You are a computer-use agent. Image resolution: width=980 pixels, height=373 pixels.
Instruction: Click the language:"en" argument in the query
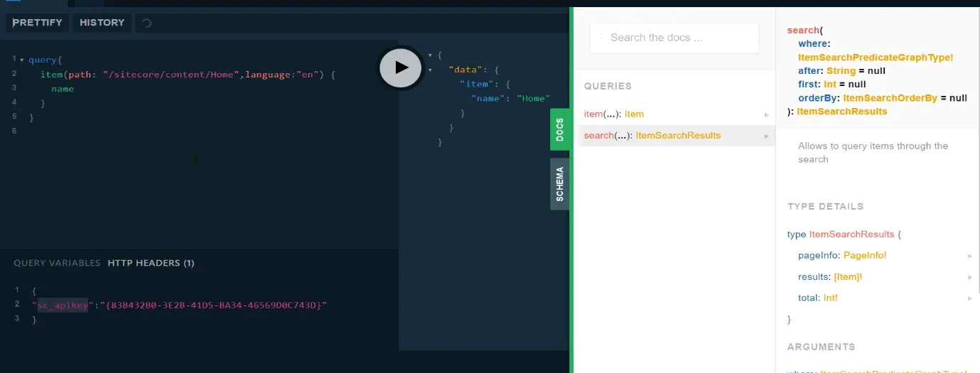[x=283, y=74]
